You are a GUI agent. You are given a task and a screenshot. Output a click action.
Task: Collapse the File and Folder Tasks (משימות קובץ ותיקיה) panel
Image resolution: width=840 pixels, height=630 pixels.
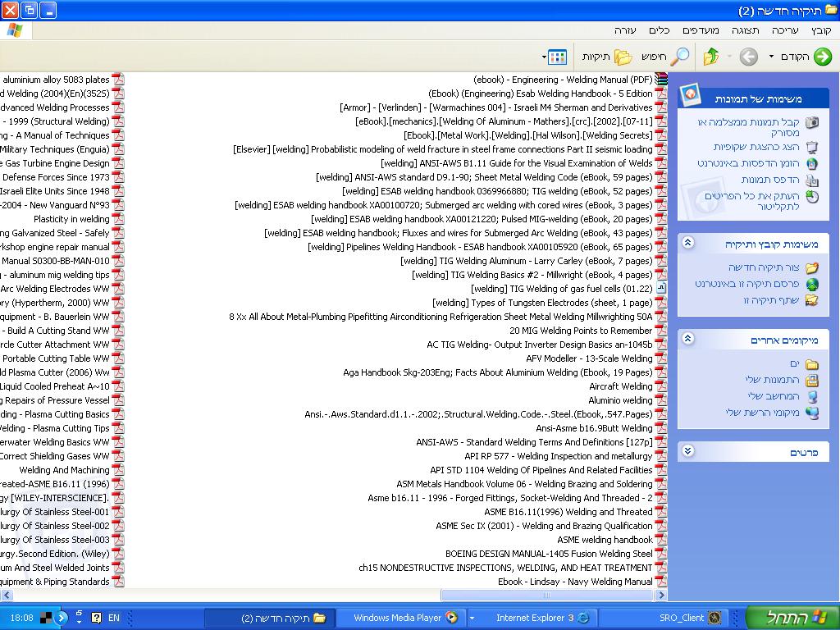[688, 243]
